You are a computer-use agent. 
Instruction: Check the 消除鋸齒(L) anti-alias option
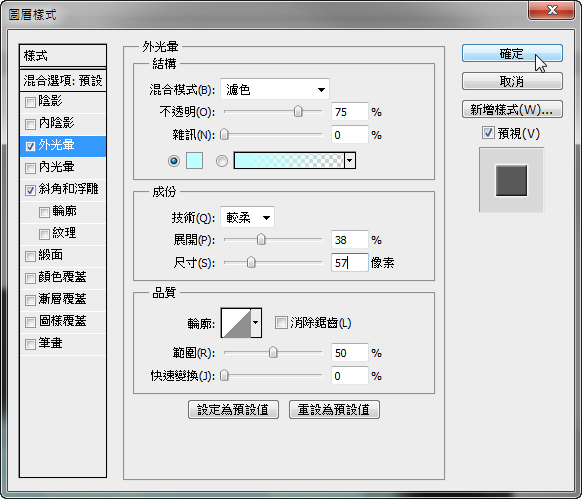(281, 322)
